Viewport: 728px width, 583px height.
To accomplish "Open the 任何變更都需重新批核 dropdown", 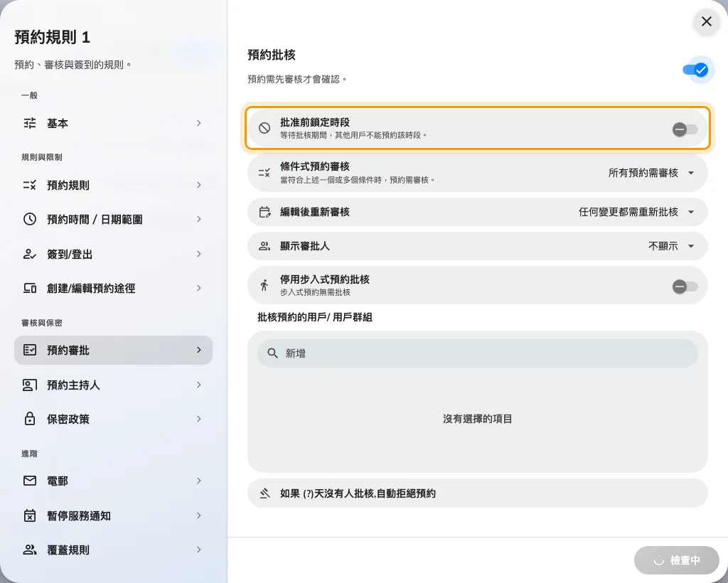I will click(x=636, y=212).
